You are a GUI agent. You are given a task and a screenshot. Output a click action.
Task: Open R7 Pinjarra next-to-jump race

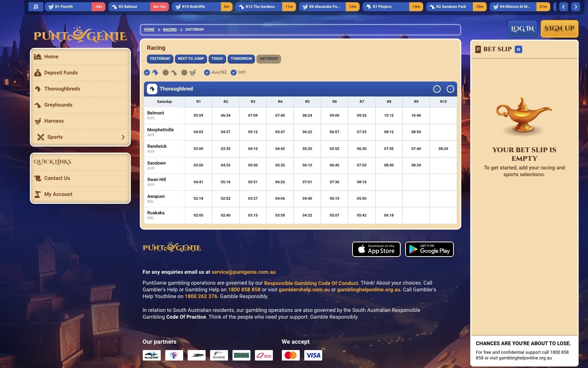tap(393, 7)
